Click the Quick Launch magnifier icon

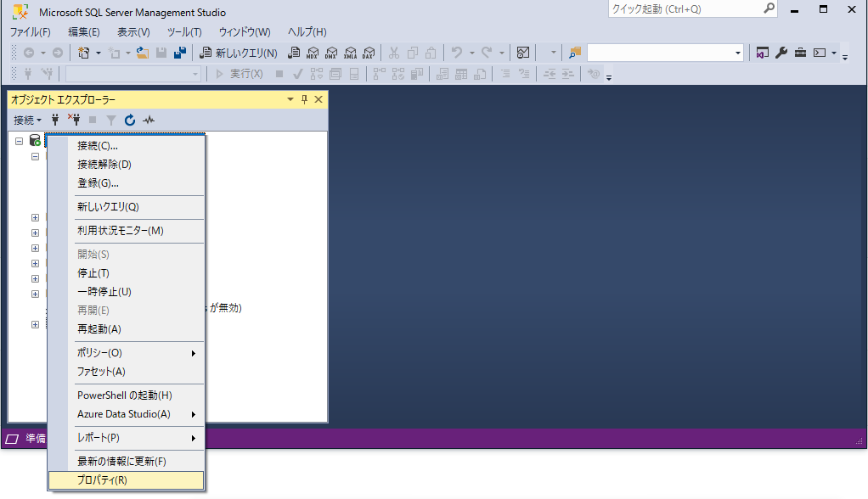(x=769, y=8)
